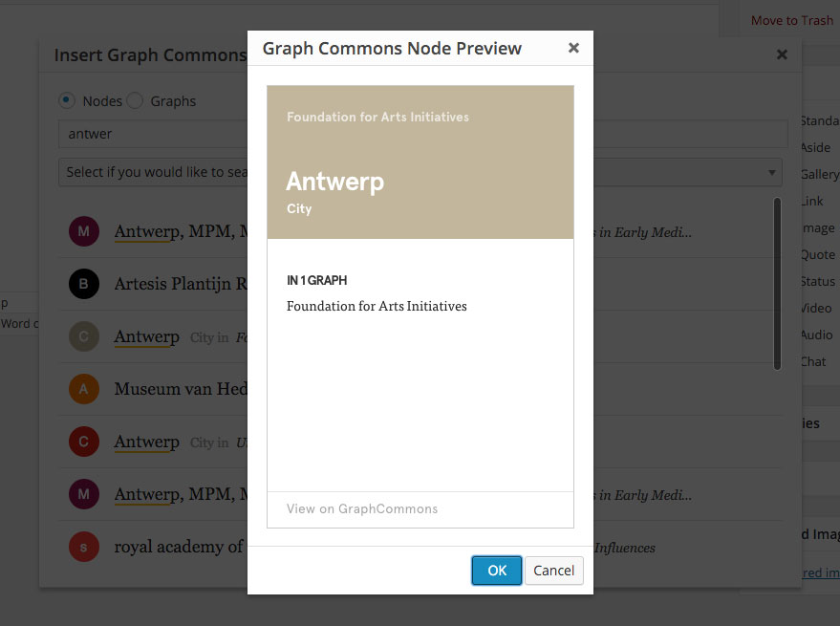Choose Video post format
The width and height of the screenshot is (840, 626).
point(816,308)
